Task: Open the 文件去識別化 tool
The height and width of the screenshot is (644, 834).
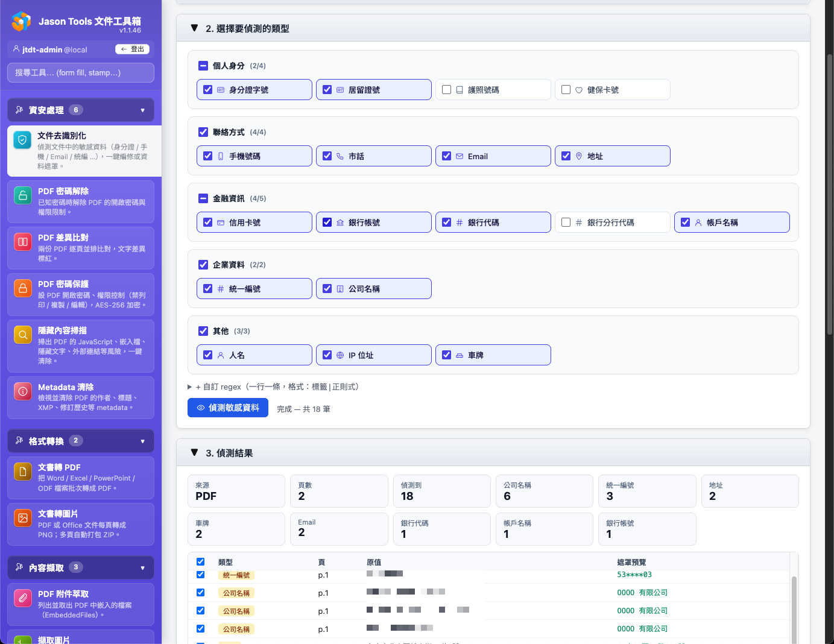Action: tap(84, 151)
